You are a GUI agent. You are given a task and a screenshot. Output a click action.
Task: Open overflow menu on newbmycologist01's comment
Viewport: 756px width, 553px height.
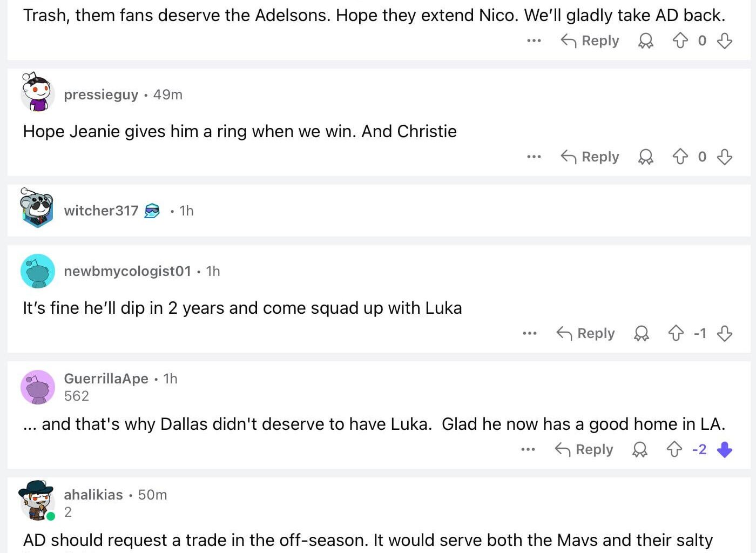tap(530, 333)
